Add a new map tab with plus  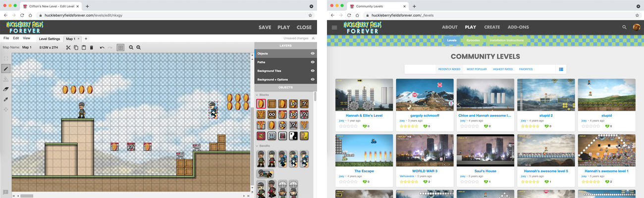[86, 39]
